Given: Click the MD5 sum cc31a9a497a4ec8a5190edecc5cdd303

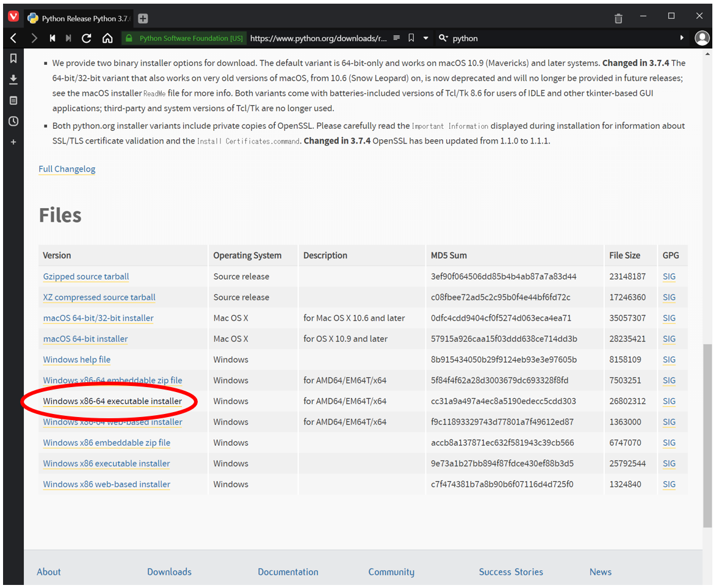Looking at the screenshot, I should tap(503, 401).
